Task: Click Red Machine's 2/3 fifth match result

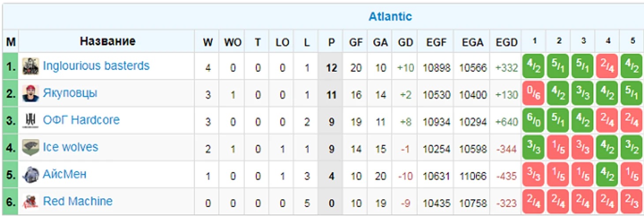Action: coord(632,202)
